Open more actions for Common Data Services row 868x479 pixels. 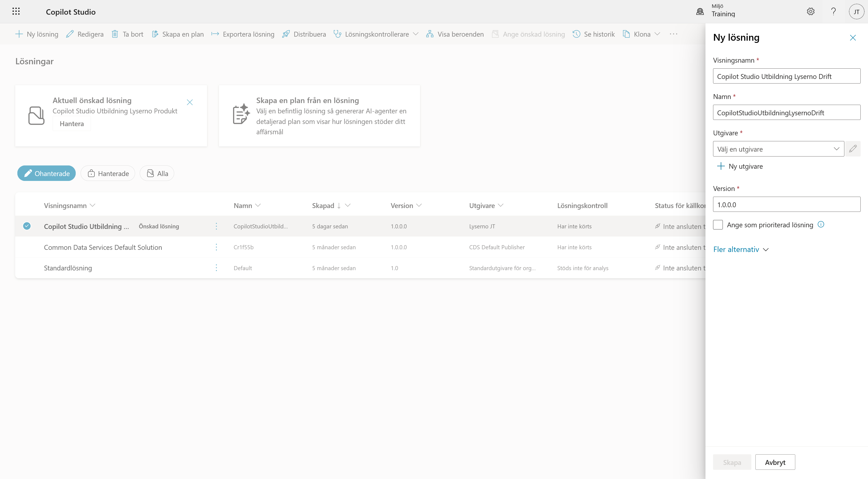point(216,247)
